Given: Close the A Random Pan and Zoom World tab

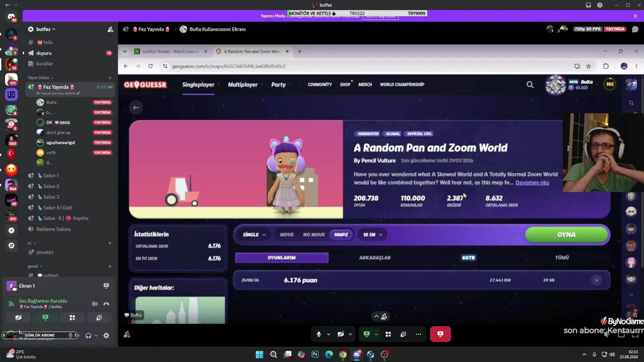Looking at the screenshot, I should pos(287,51).
